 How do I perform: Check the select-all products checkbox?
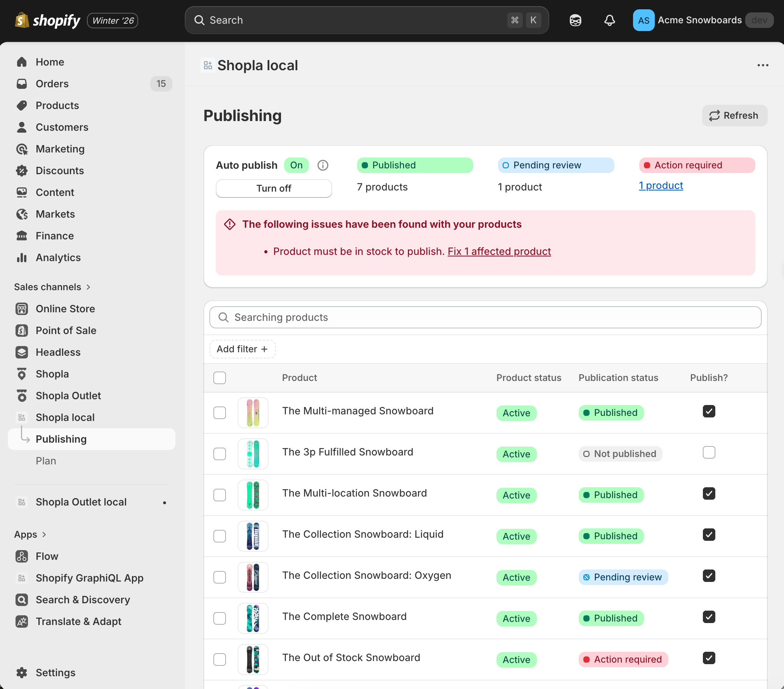tap(220, 377)
